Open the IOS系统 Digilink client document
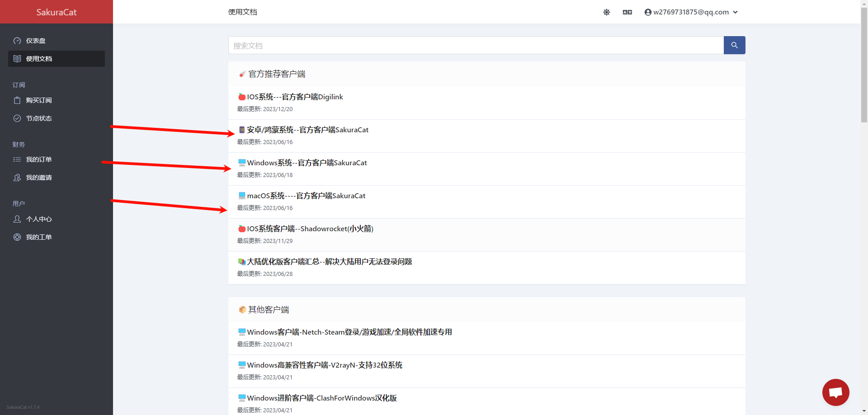 (x=295, y=97)
